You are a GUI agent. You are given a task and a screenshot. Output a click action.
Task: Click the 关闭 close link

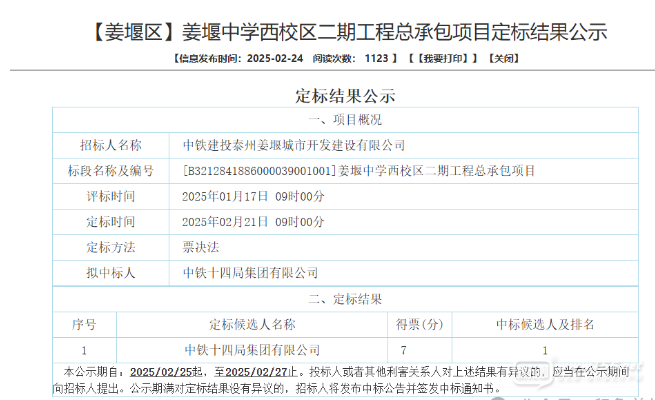(505, 59)
